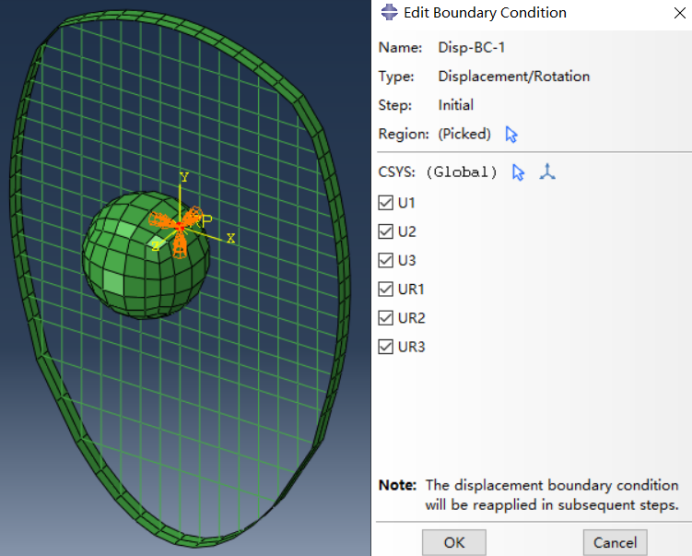The image size is (692, 556).
Task: Click the yellow X axis label of triad
Action: point(231,238)
